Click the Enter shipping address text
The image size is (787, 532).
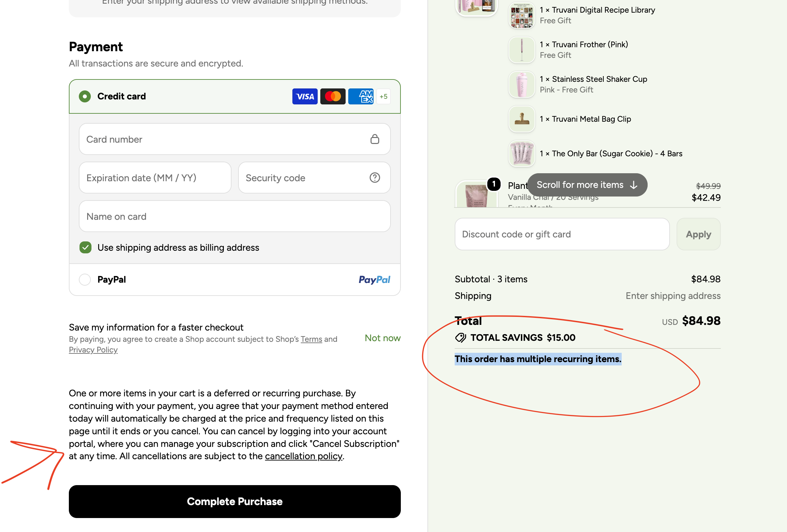pyautogui.click(x=673, y=296)
